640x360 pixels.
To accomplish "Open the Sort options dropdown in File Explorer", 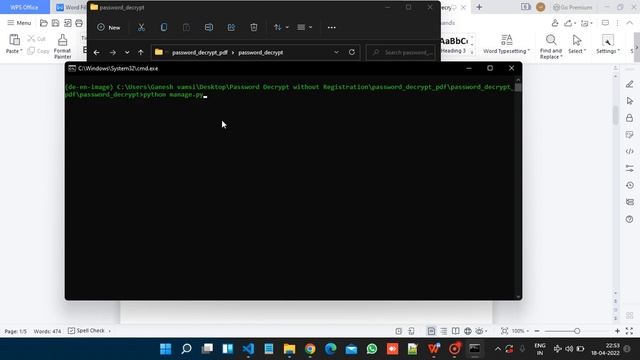I will pos(281,27).
